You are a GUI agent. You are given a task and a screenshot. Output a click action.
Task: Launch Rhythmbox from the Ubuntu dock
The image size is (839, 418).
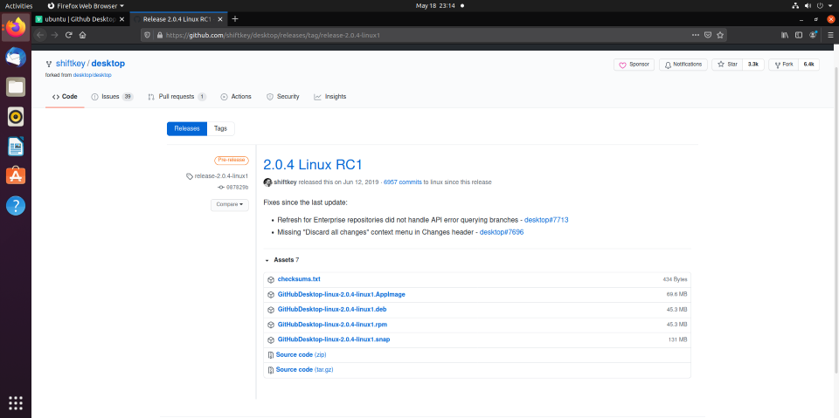(15, 117)
